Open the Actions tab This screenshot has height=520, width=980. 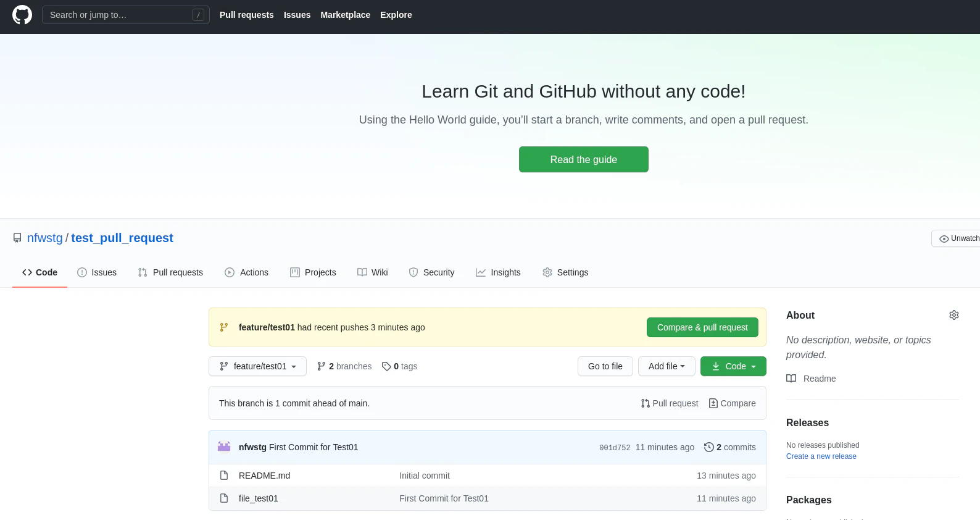point(247,272)
